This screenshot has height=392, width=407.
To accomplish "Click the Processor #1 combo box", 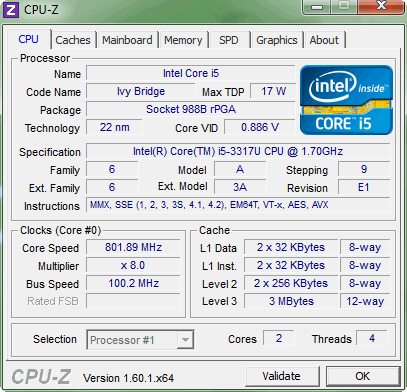I will point(140,340).
